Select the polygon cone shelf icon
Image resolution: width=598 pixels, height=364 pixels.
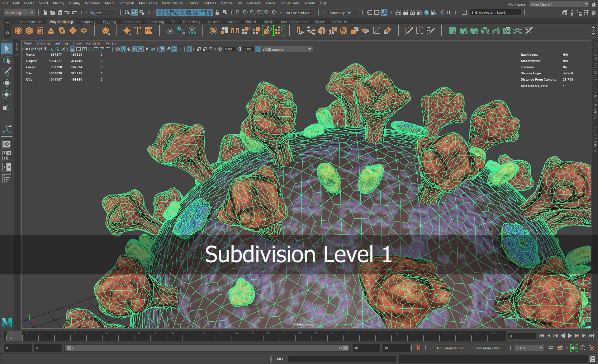51,30
